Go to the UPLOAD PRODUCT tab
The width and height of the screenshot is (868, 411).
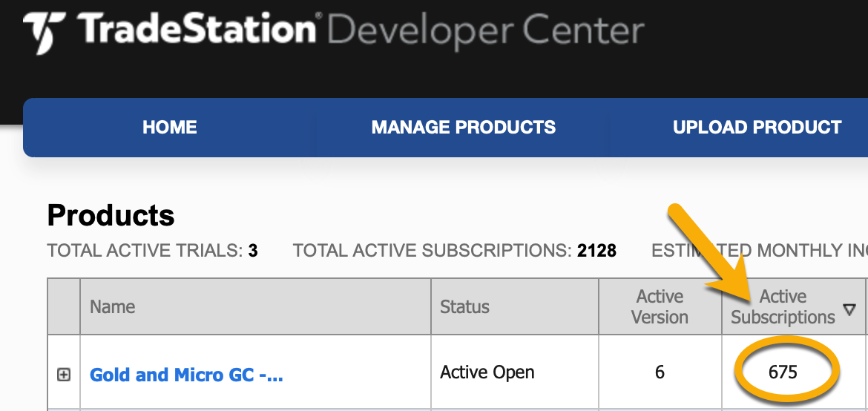(x=757, y=128)
